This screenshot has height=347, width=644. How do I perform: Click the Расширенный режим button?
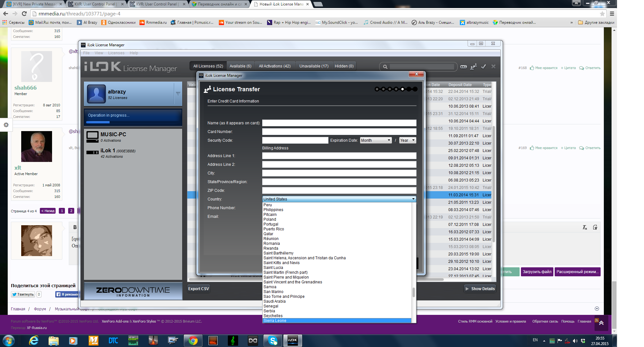click(x=577, y=272)
